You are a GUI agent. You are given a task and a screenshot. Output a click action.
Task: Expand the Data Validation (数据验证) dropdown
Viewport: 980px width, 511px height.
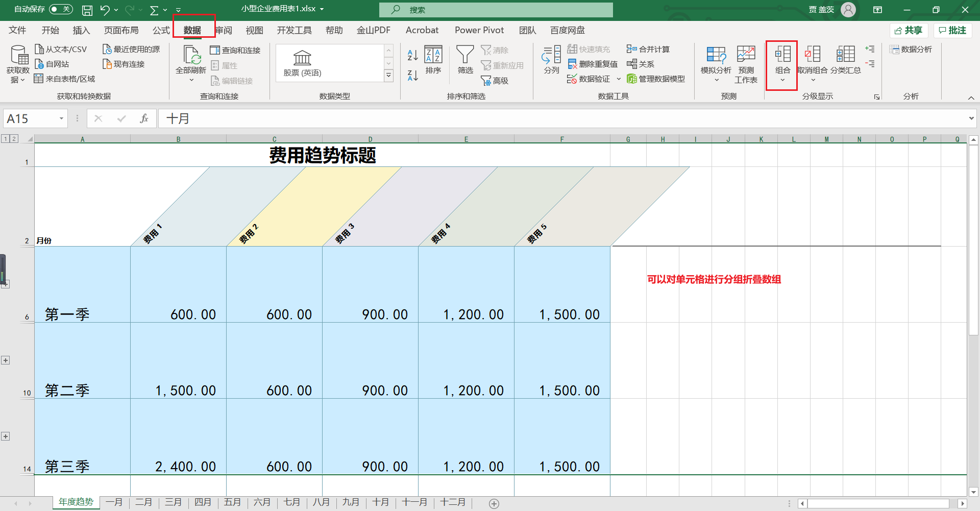click(619, 79)
